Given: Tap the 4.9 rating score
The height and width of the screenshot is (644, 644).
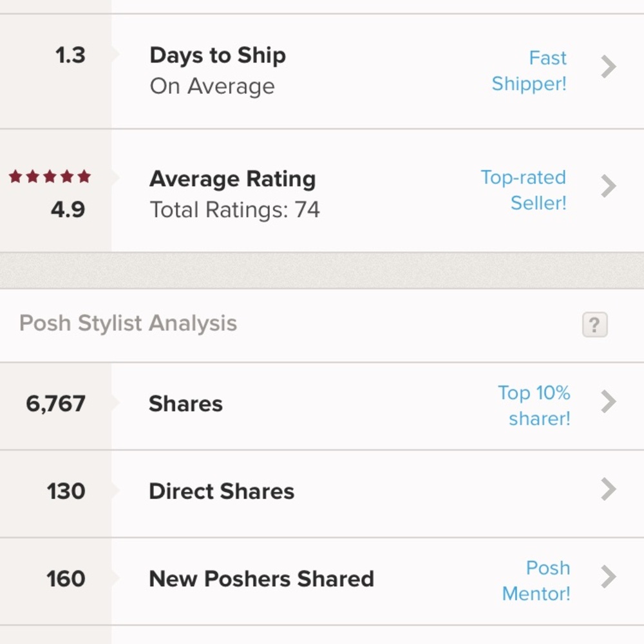Looking at the screenshot, I should click(x=68, y=210).
